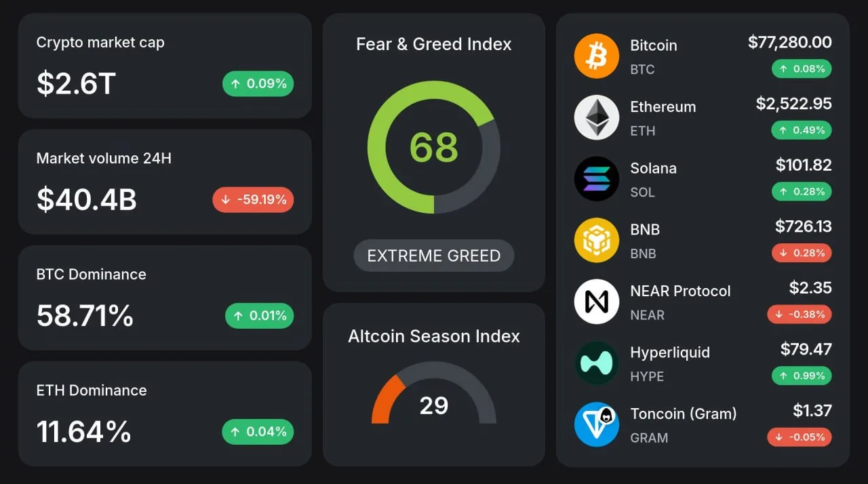Select the NEAR Protocol logo icon
The width and height of the screenshot is (868, 484).
[597, 302]
